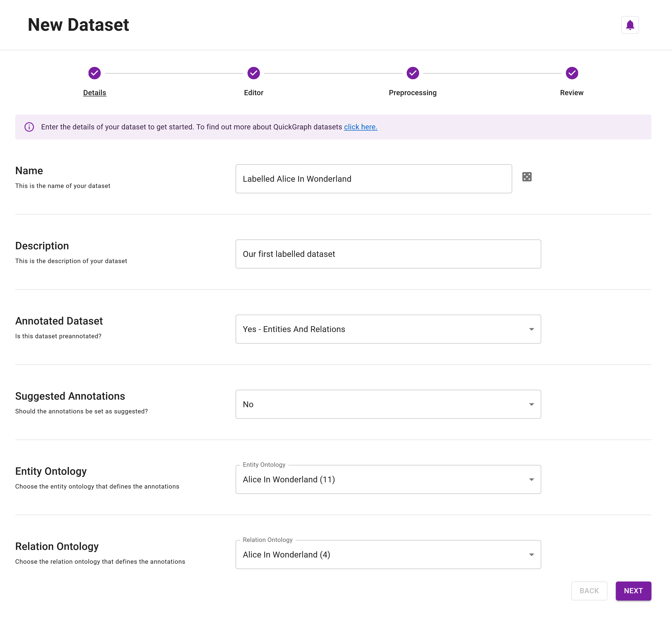
Task: Click the Preprocessing step checkmark icon
Action: click(412, 73)
